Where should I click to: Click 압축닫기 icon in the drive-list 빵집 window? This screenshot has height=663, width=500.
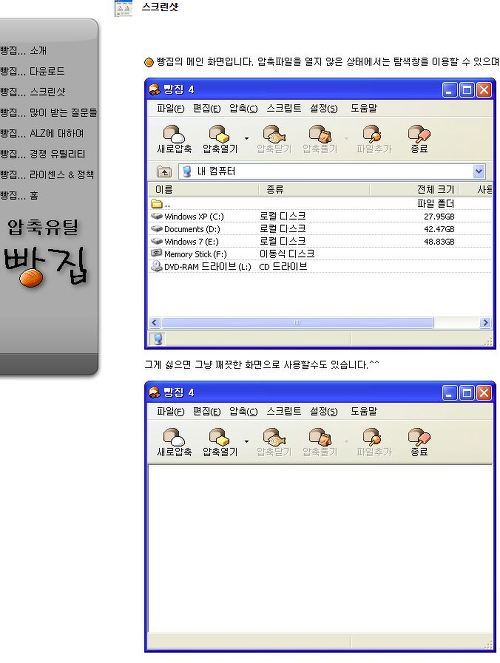[x=274, y=134]
